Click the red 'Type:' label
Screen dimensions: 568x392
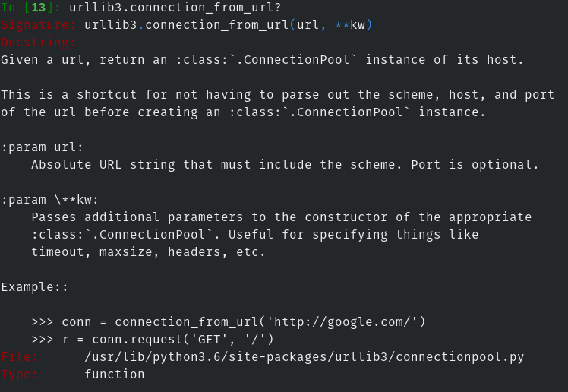point(20,375)
